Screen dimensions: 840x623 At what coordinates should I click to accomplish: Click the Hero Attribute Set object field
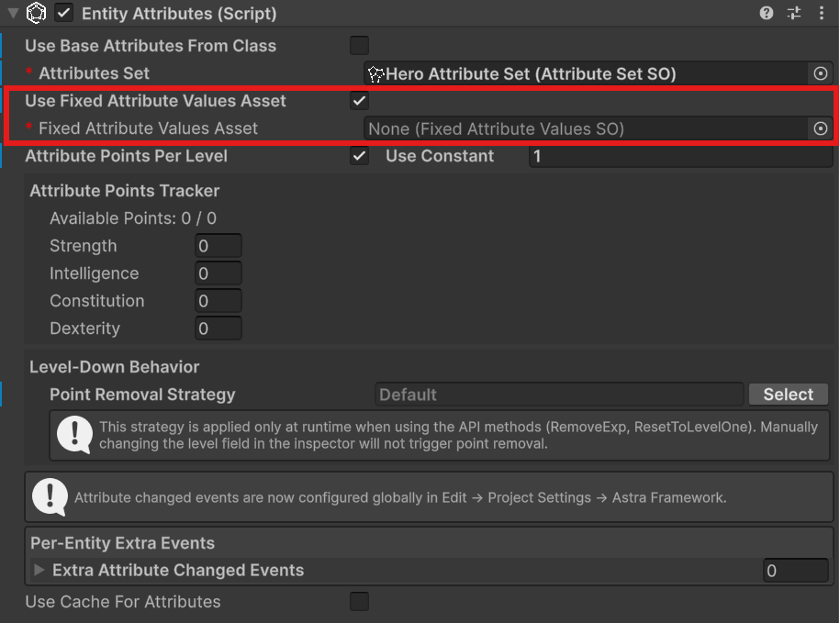(x=586, y=73)
